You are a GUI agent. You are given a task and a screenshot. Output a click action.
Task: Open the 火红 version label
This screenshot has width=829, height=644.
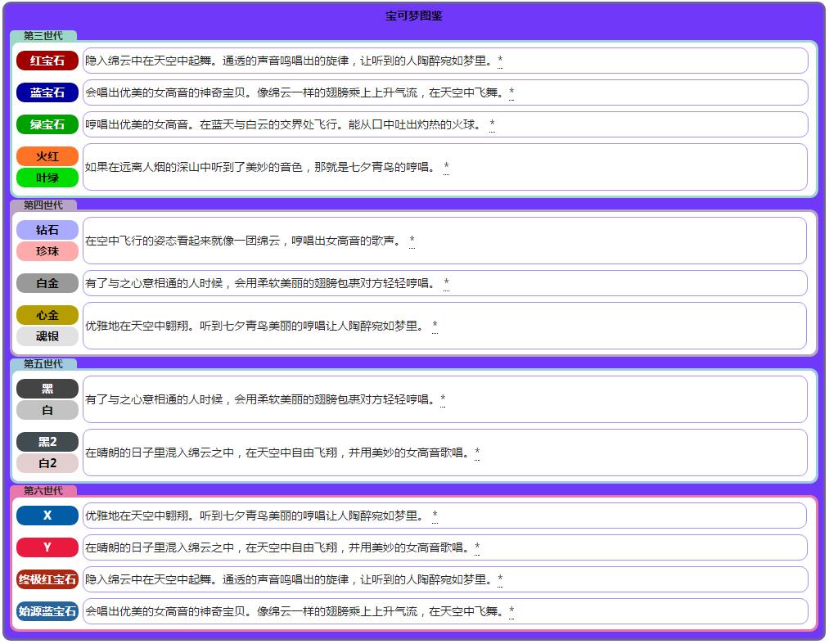(x=47, y=156)
